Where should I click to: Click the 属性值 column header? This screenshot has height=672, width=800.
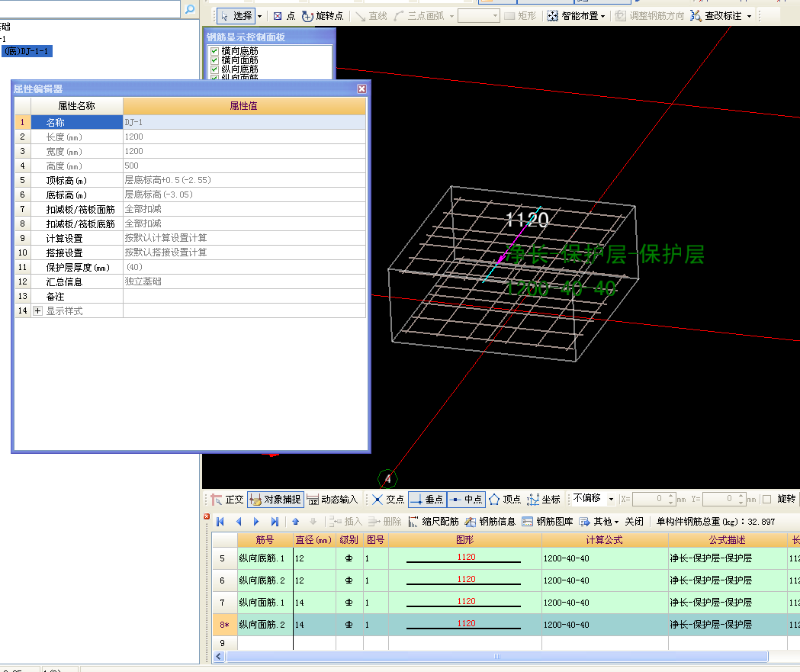[244, 105]
